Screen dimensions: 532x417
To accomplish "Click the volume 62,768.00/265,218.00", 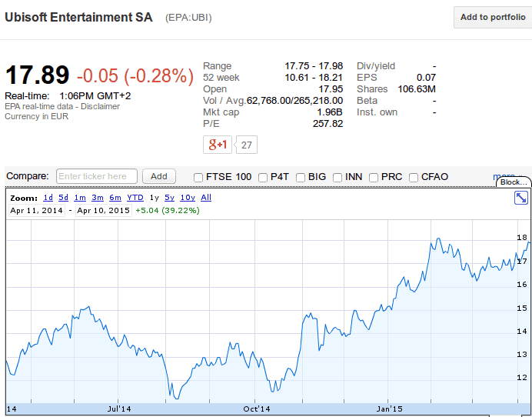I will (294, 101).
